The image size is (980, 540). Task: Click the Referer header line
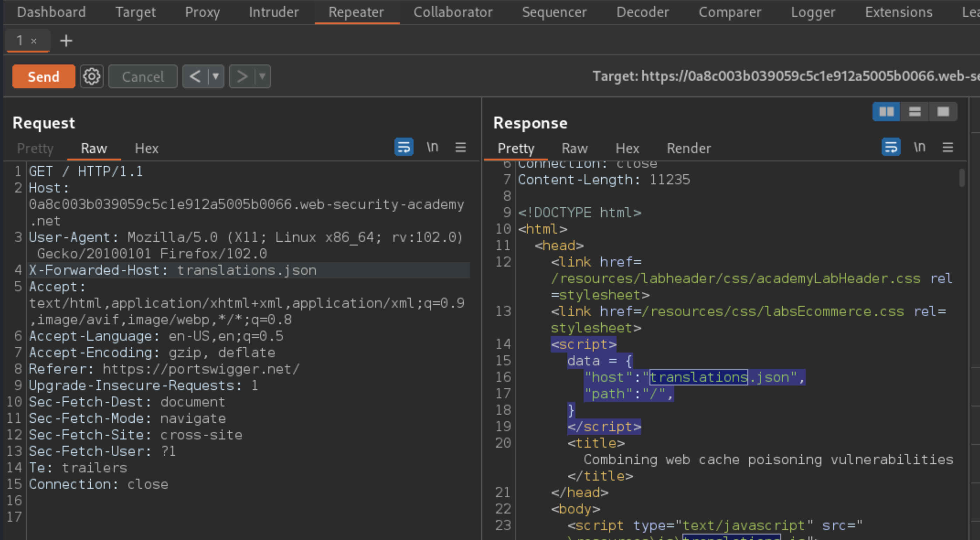[164, 369]
